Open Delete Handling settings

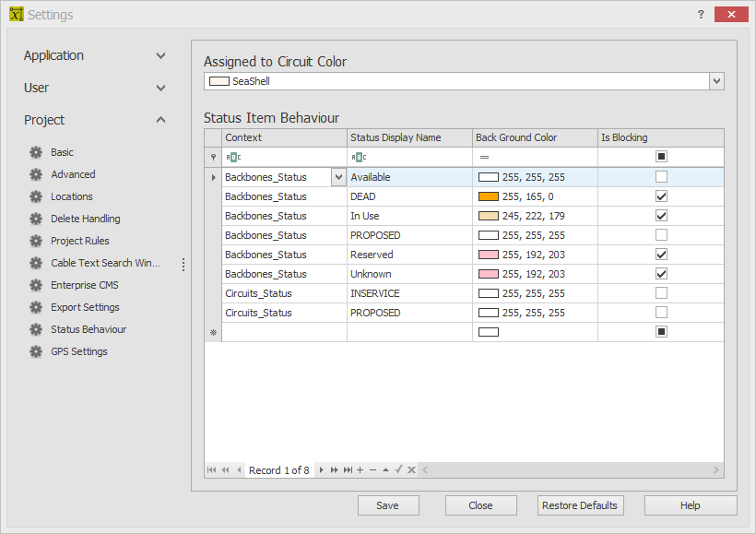(x=86, y=219)
